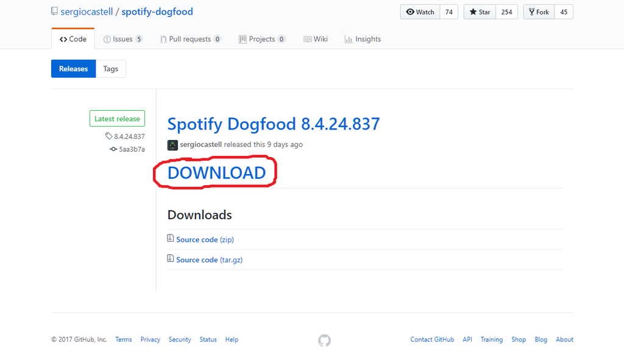Watch this repository
This screenshot has height=364, width=624.
click(x=420, y=12)
